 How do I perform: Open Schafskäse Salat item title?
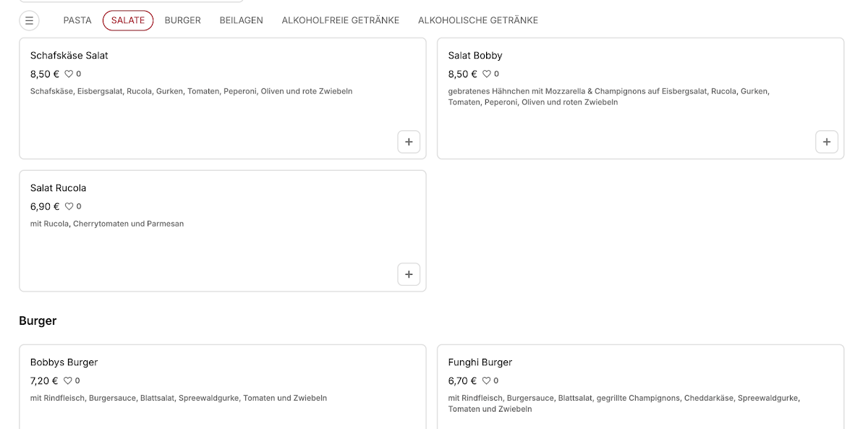69,56
